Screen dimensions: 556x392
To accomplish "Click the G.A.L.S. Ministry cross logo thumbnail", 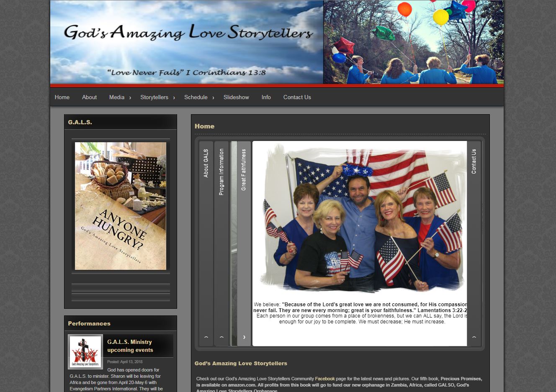I will [85, 352].
